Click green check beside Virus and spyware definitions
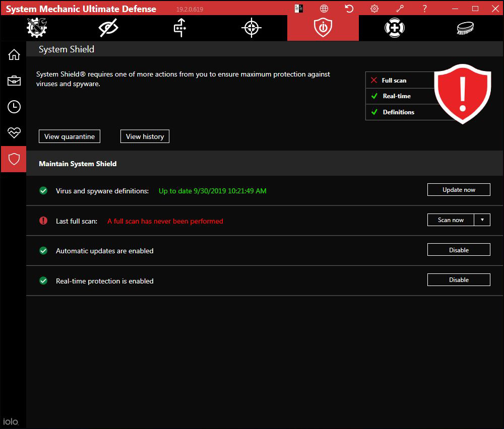The image size is (504, 429). click(x=43, y=191)
